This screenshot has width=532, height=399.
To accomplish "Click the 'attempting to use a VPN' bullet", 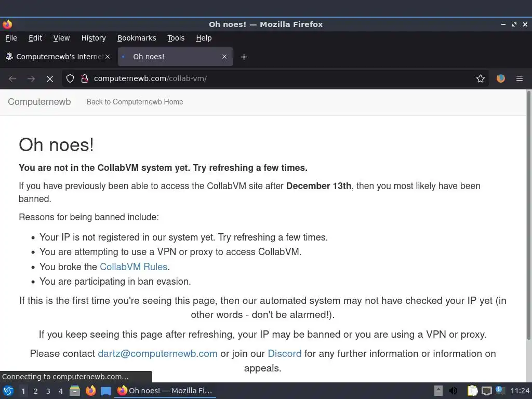I will pos(170,252).
